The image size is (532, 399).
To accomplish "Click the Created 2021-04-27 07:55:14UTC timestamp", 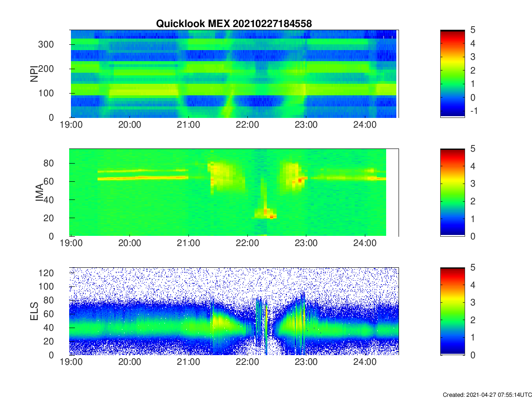I will tap(487, 395).
